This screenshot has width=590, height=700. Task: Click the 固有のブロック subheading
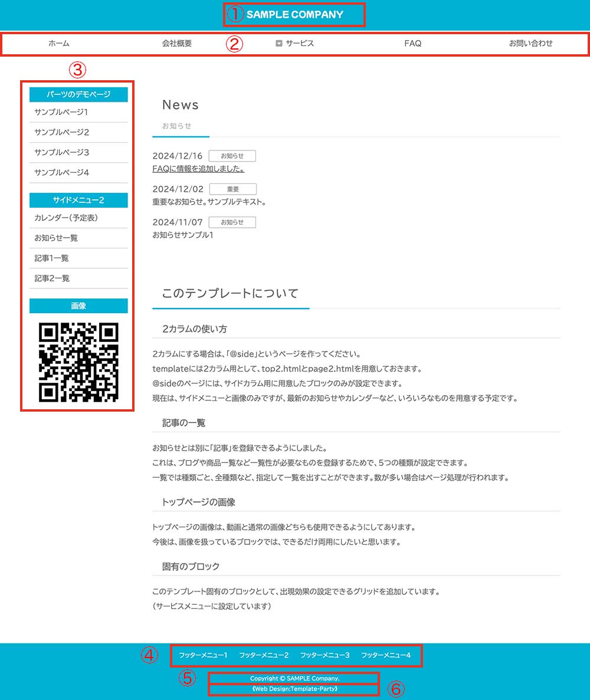tap(191, 567)
